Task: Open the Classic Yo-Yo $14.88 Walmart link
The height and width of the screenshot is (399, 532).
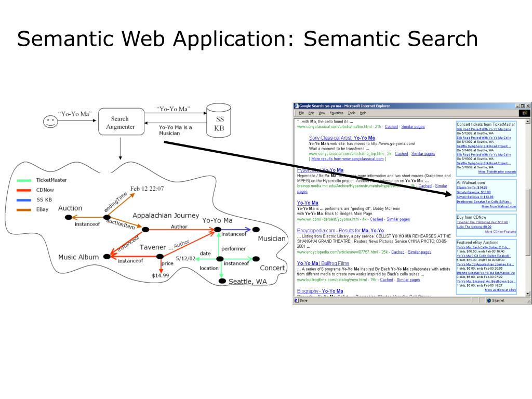Action: [472, 188]
